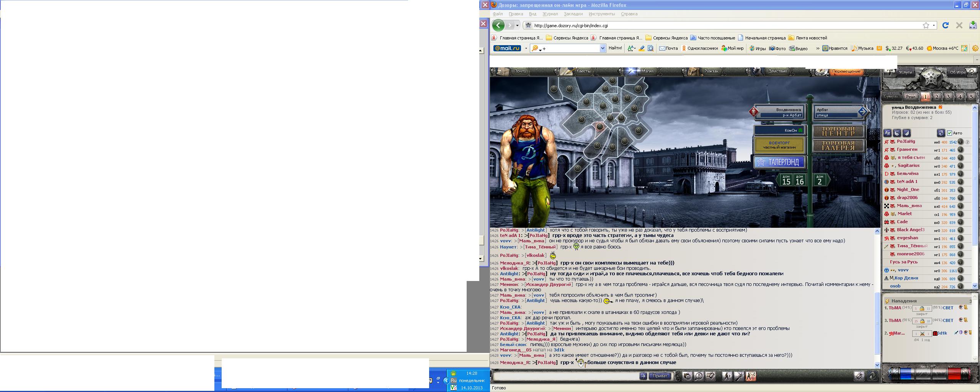Open the Закладки menu
The height and width of the screenshot is (392, 980).
point(573,14)
